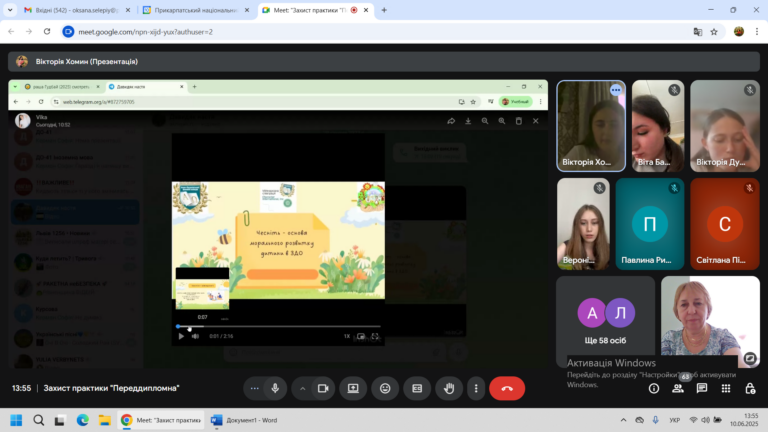This screenshot has height=432, width=768.
Task: Click the 'Ще 58 осіб' participants tile
Action: 605,321
